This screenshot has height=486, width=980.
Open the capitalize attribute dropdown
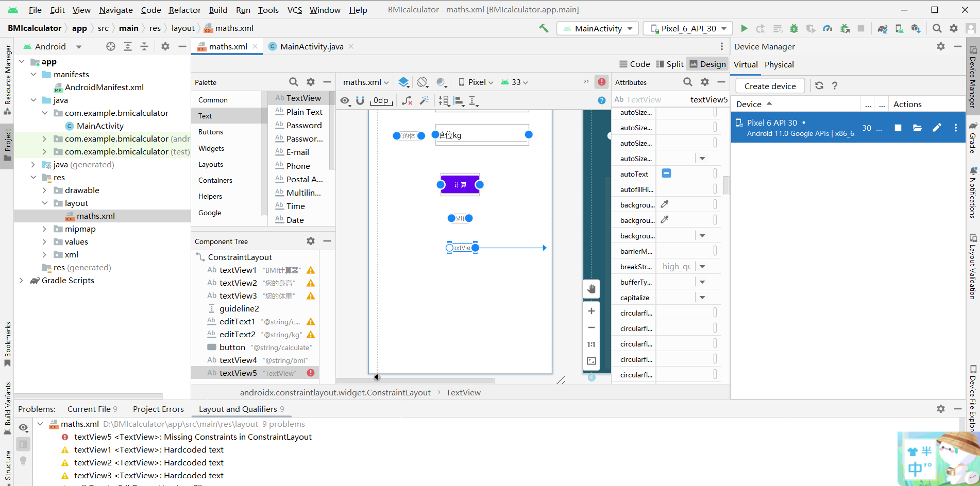702,298
